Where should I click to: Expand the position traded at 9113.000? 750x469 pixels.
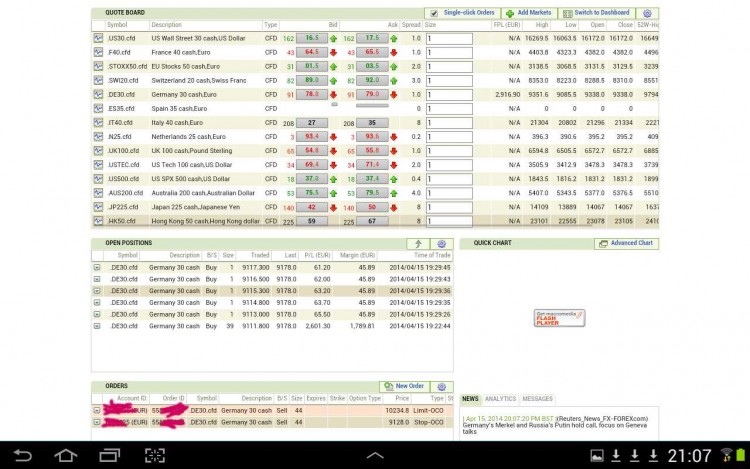tap(97, 314)
